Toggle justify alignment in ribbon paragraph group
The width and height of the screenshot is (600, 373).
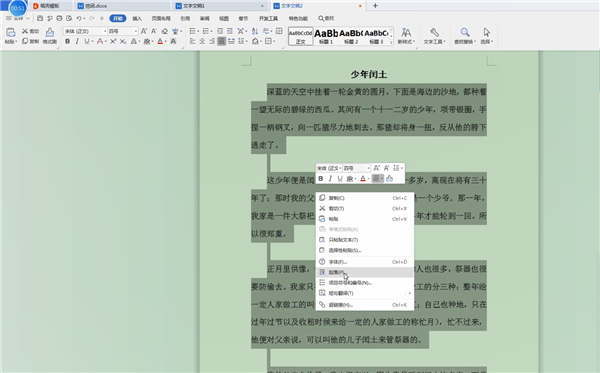pyautogui.click(x=221, y=41)
